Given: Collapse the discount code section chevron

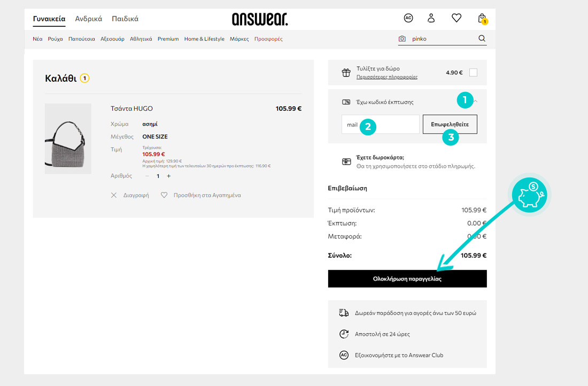Looking at the screenshot, I should click(x=476, y=101).
